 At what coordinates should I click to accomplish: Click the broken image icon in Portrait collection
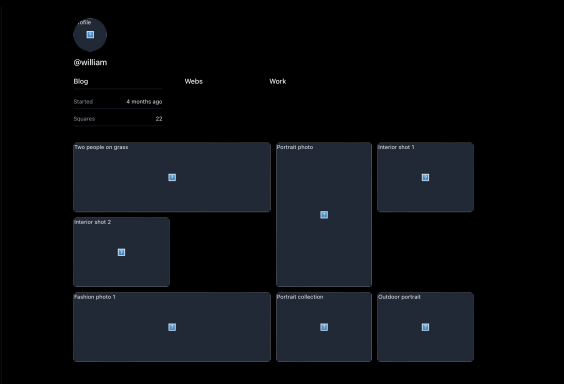coord(324,327)
